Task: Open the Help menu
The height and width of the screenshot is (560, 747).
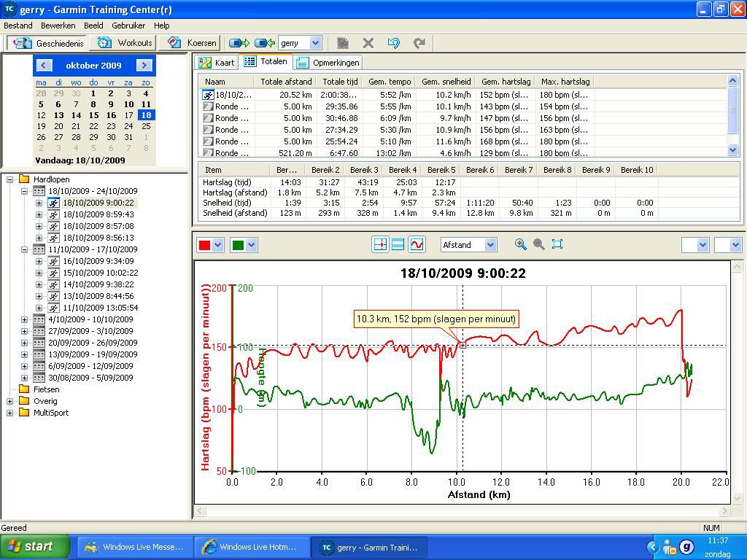Action: click(161, 26)
